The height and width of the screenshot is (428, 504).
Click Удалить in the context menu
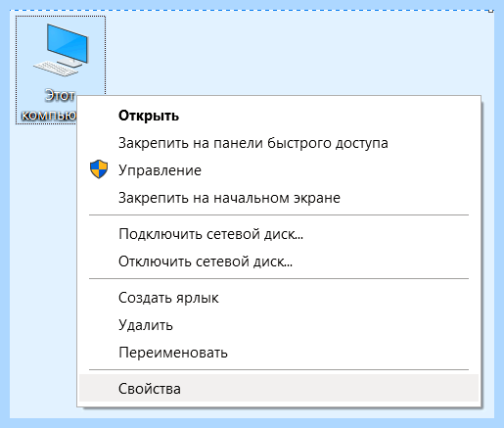[279, 325]
